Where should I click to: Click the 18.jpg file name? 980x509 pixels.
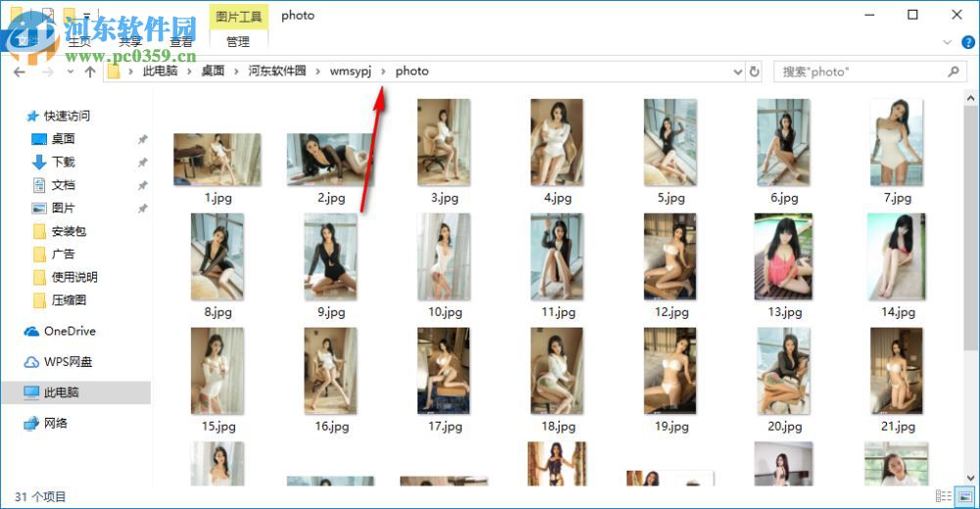coord(559,427)
